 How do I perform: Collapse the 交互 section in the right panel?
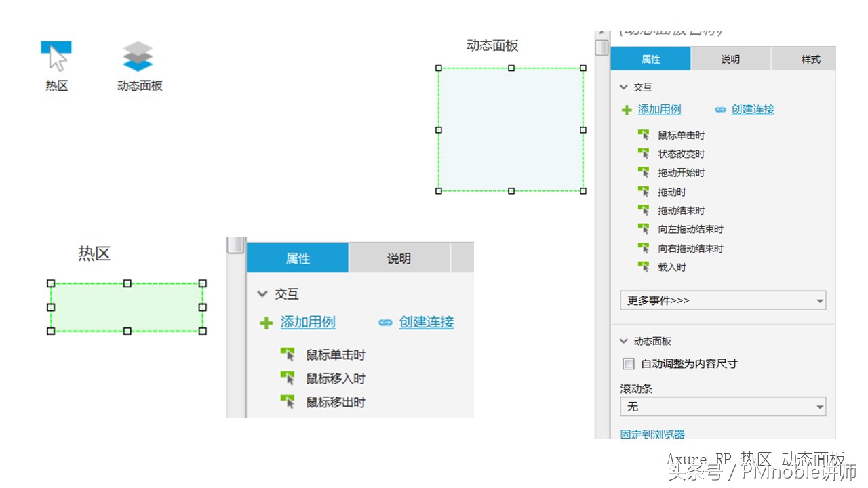pyautogui.click(x=623, y=87)
